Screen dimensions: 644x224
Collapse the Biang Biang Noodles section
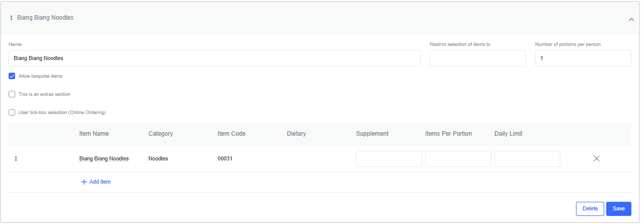point(631,19)
